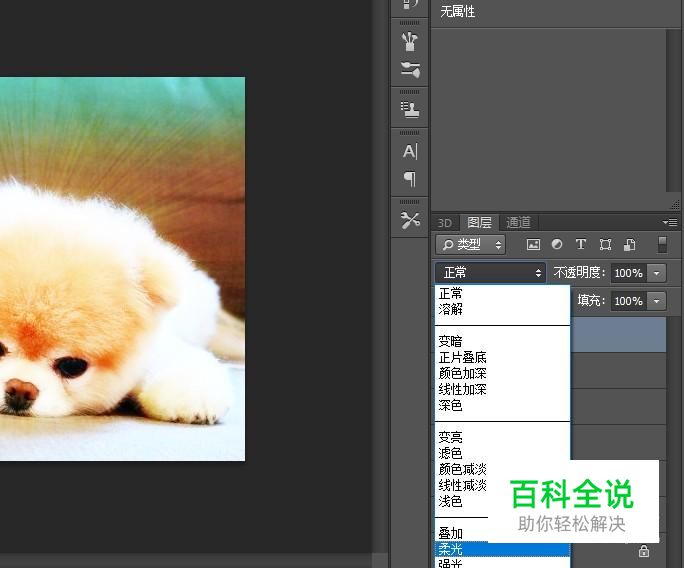Open the Clone Source stamp panel icon

(410, 109)
